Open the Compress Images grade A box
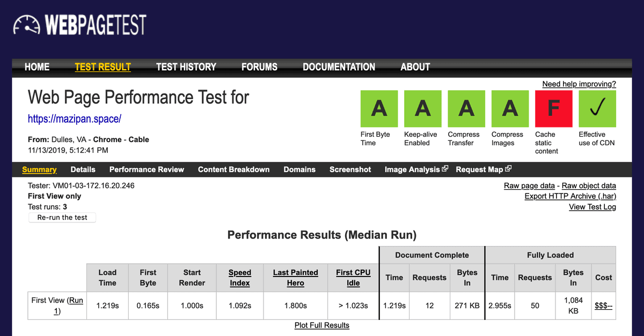 (x=510, y=109)
